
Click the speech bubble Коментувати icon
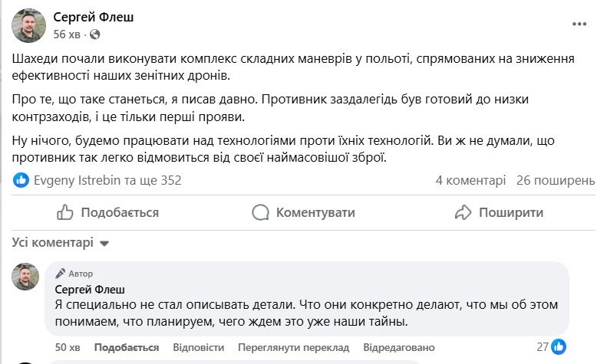point(260,212)
